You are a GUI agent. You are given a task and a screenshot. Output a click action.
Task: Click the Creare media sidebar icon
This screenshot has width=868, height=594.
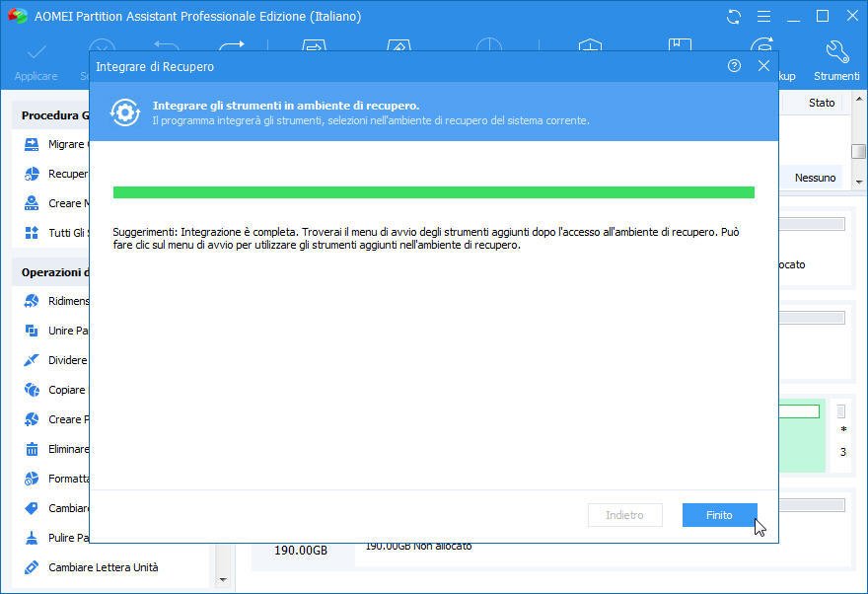(x=32, y=203)
